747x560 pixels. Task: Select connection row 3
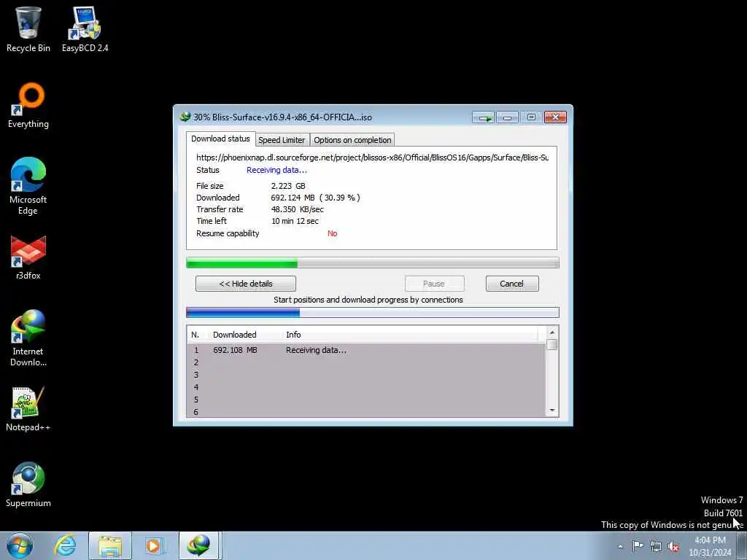pos(366,375)
